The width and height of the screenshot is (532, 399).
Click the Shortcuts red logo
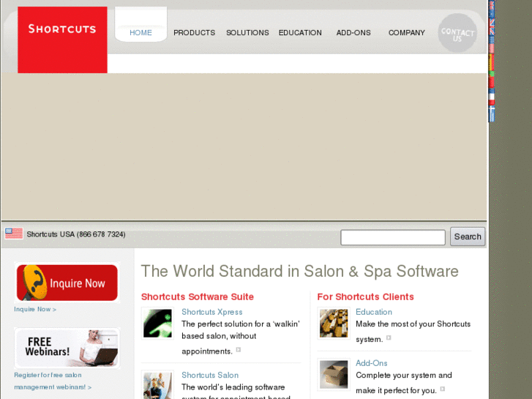coord(62,40)
